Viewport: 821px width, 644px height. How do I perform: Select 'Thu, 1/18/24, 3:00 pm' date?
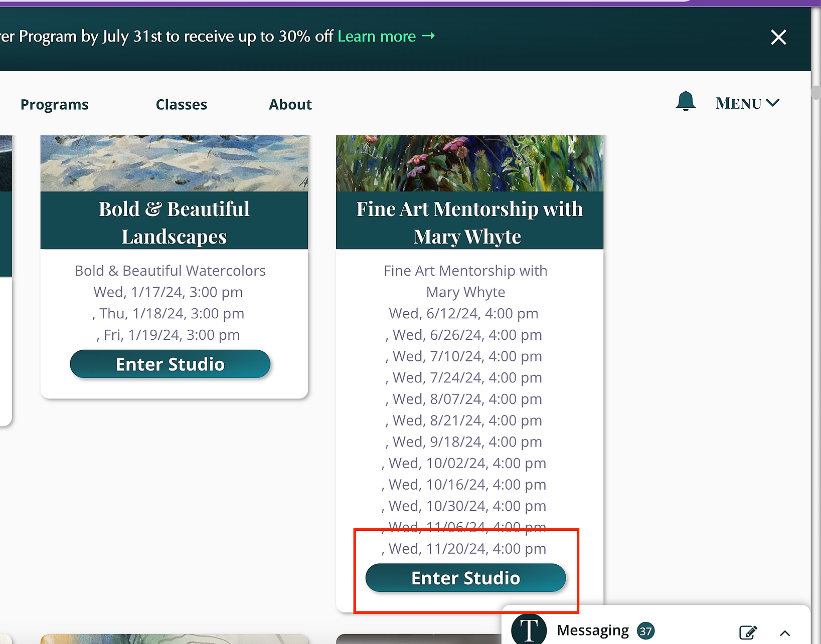[172, 314]
